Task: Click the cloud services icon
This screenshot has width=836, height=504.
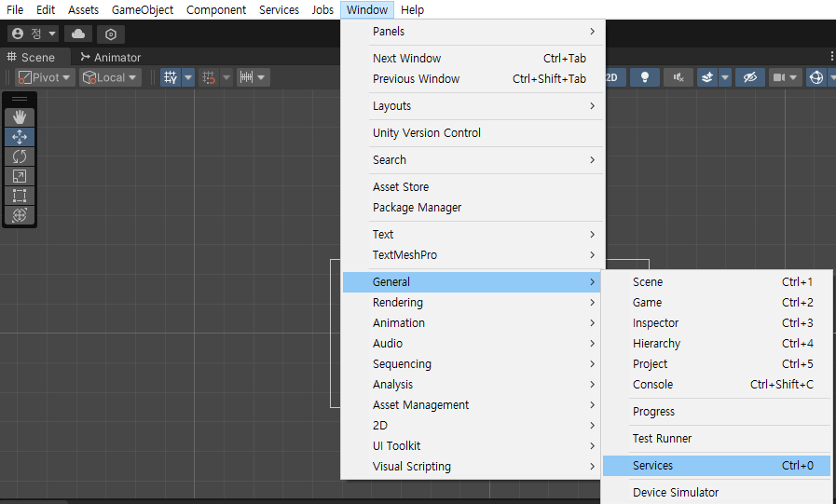Action: coord(78,34)
